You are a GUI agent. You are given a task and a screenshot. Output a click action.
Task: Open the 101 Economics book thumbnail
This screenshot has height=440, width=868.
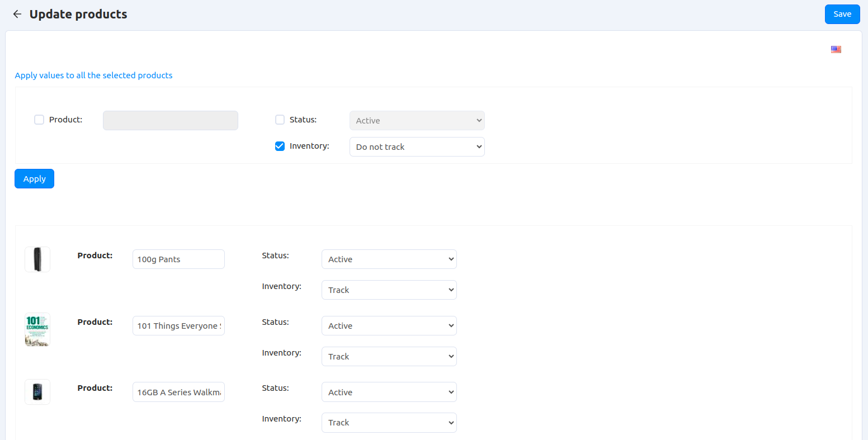pyautogui.click(x=37, y=329)
